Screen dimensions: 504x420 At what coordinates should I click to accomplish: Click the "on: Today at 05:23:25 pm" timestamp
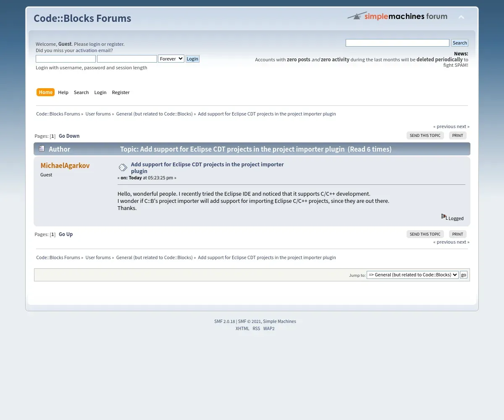147,178
